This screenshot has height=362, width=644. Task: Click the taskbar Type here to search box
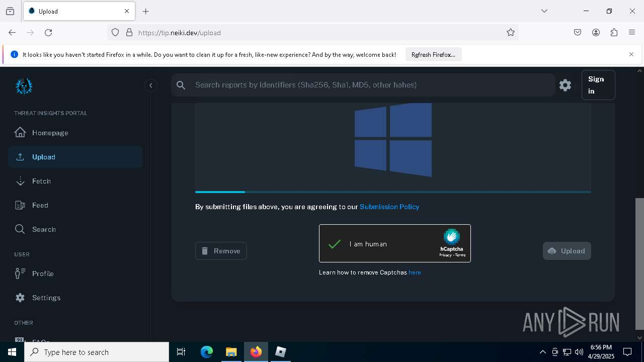(97, 352)
